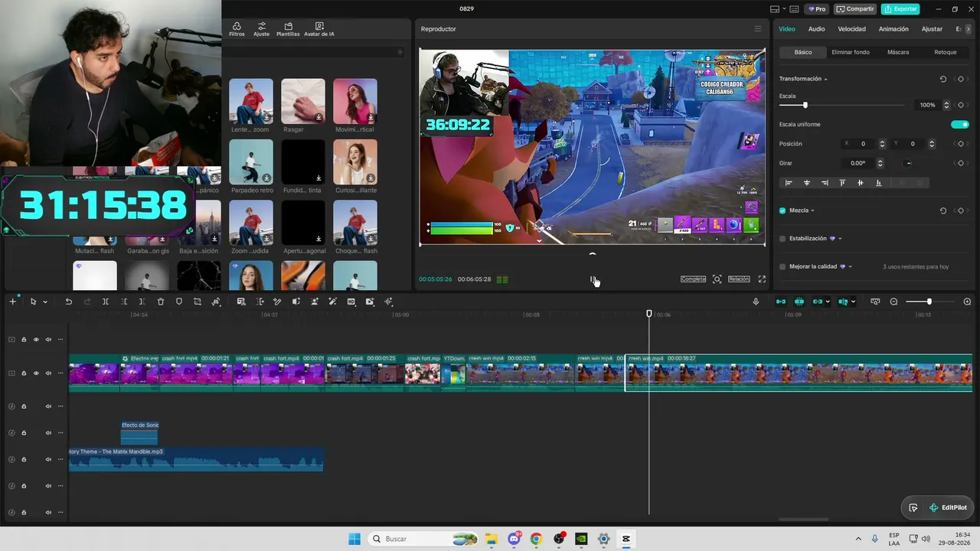
Task: Click the align top icon
Action: click(x=842, y=183)
